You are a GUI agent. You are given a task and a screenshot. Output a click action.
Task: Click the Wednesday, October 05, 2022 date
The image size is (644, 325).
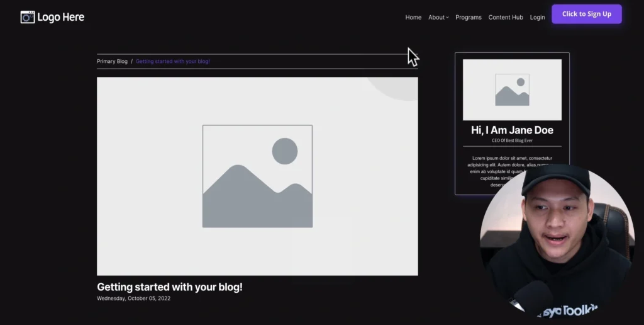[133, 299]
